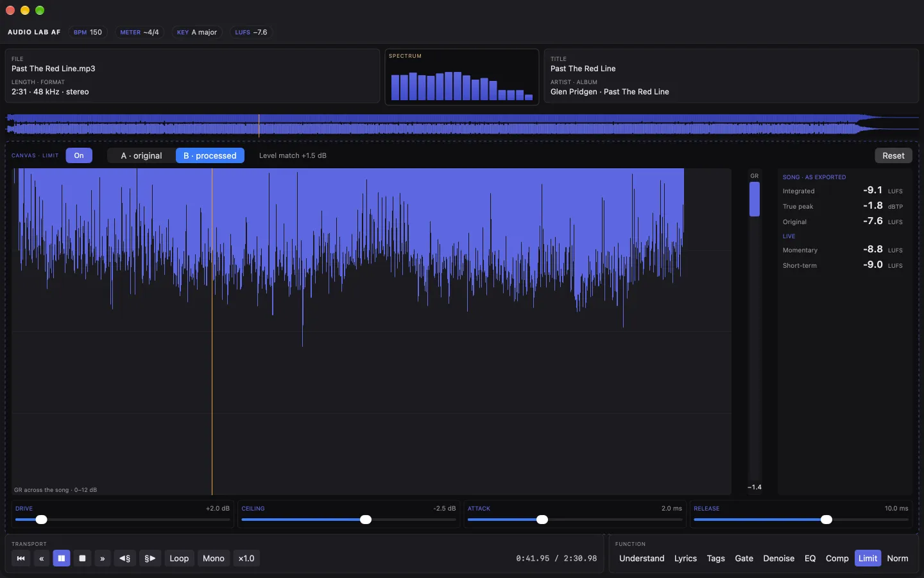Image resolution: width=924 pixels, height=578 pixels.
Task: Open the Tags function
Action: point(715,558)
